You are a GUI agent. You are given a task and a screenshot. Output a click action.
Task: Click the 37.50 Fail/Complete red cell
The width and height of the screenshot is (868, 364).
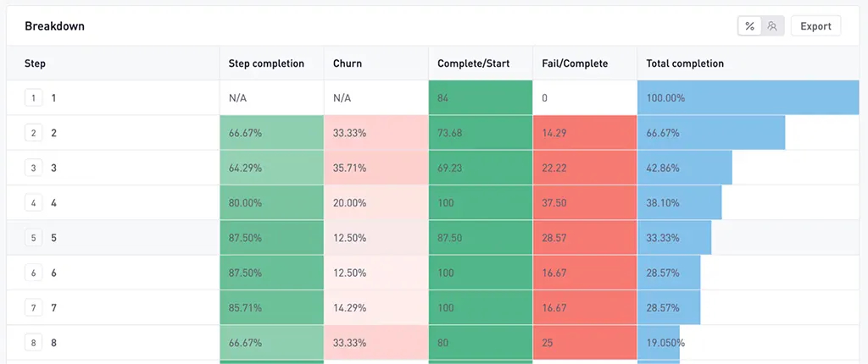click(585, 203)
